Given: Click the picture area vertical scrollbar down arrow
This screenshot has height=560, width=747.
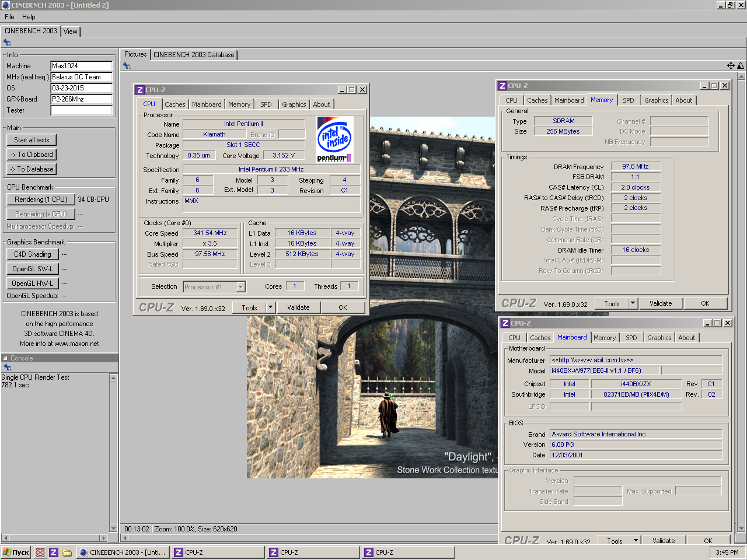Looking at the screenshot, I should pos(742,528).
